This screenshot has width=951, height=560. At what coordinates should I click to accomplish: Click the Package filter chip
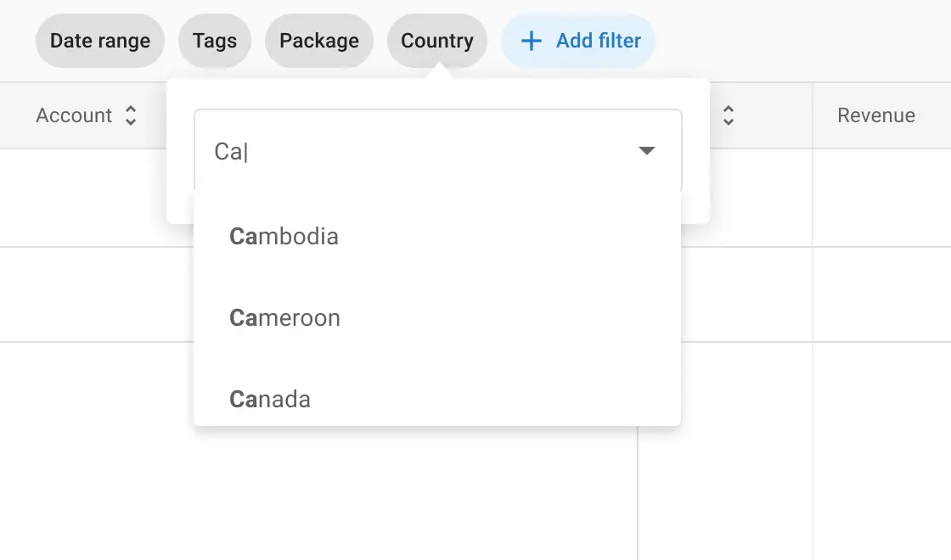pyautogui.click(x=319, y=41)
